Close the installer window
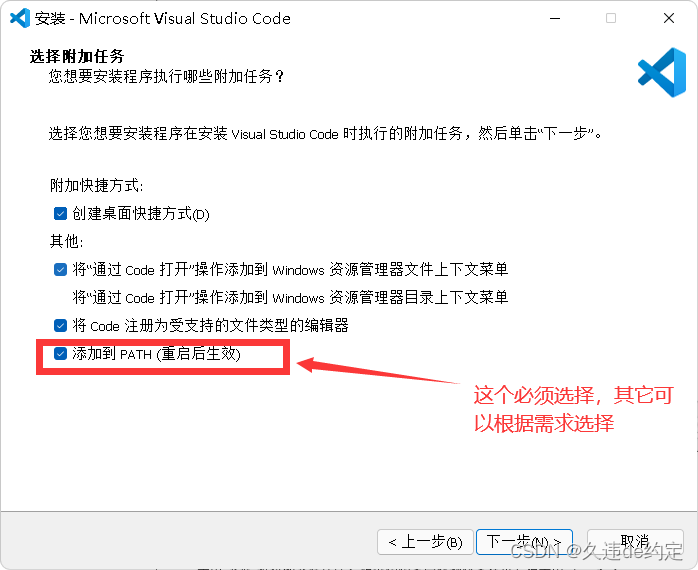 pos(669,18)
